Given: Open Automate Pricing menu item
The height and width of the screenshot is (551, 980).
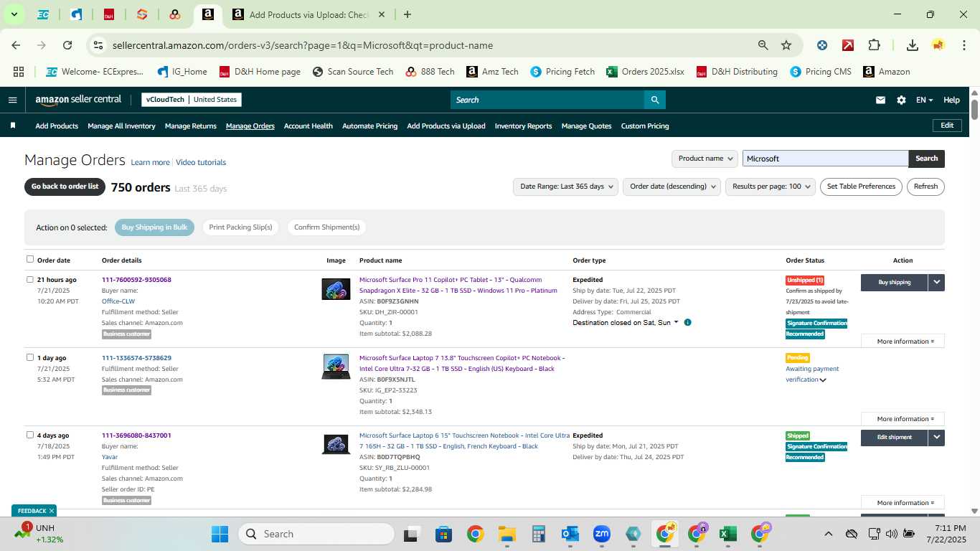Looking at the screenshot, I should pyautogui.click(x=369, y=126).
